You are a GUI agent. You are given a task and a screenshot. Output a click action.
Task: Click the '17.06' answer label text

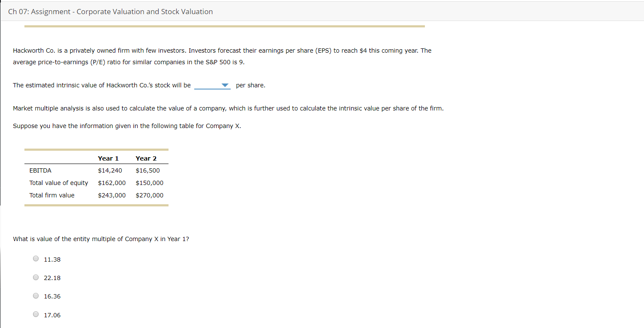tap(52, 315)
